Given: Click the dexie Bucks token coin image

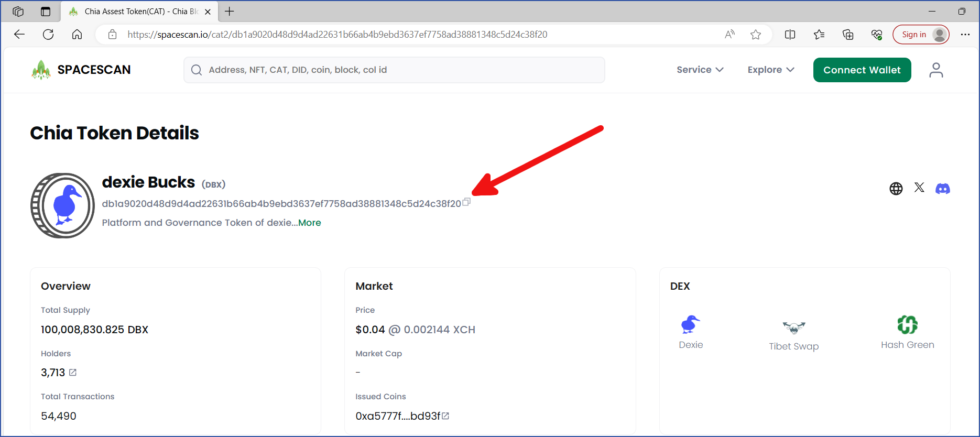Looking at the screenshot, I should 63,205.
